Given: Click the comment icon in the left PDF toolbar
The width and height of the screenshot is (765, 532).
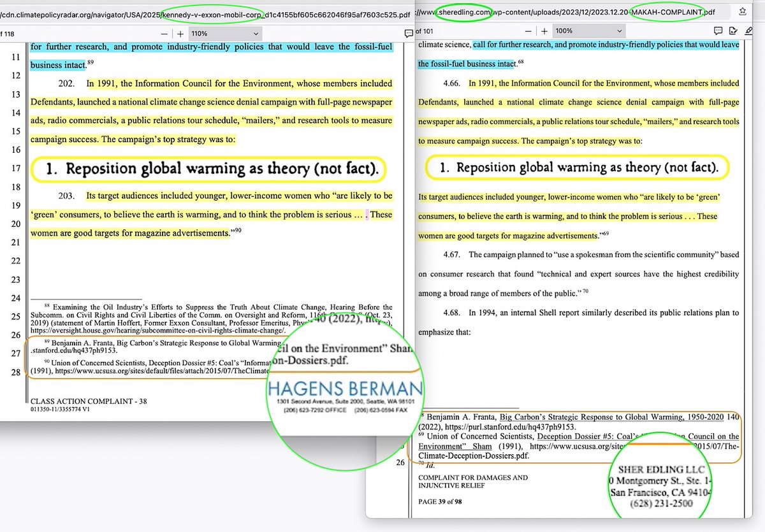Looking at the screenshot, I should click(x=409, y=33).
